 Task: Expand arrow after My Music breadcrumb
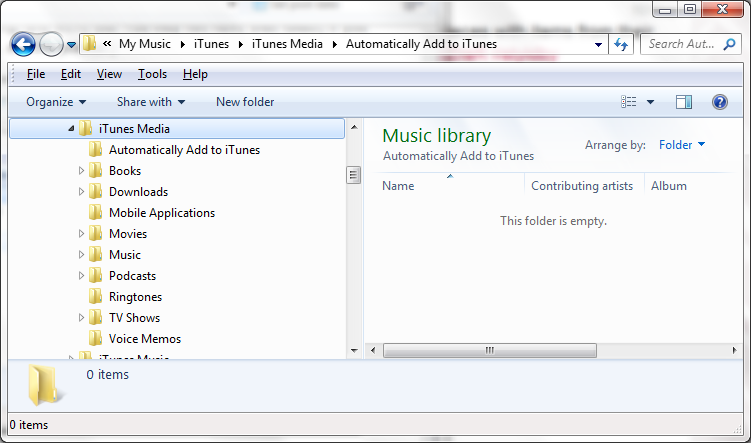[182, 45]
